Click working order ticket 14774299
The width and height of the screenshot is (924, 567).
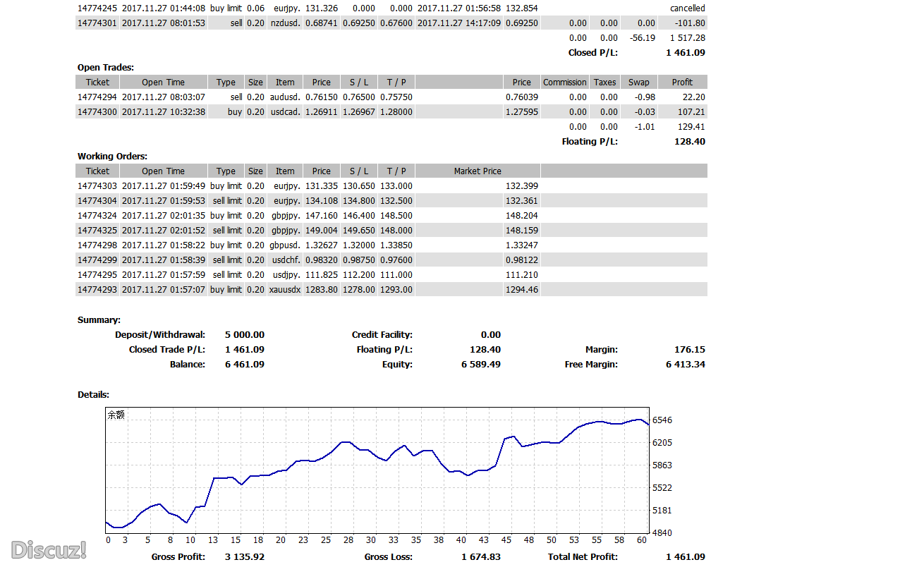pos(97,260)
